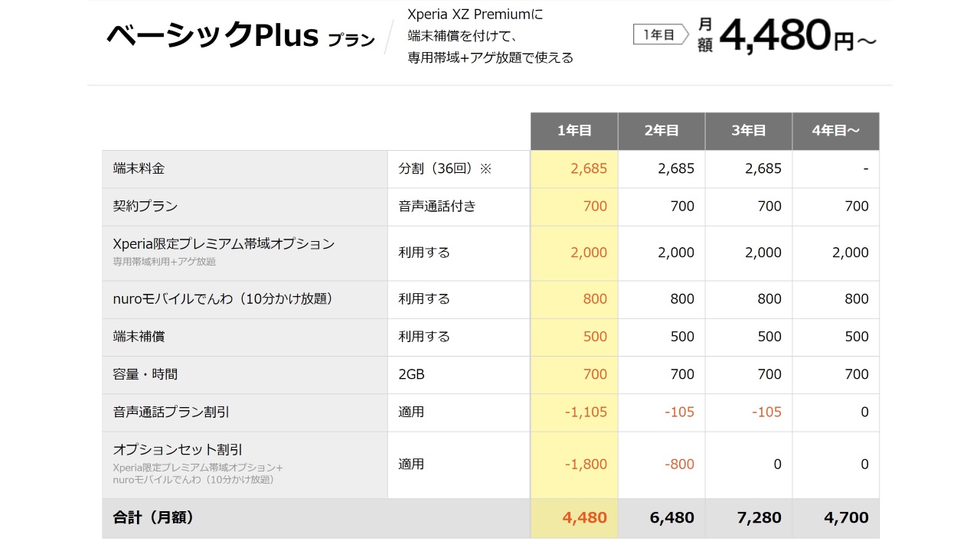The image size is (980, 551).
Task: Click the ベーシックPlus plan title
Action: tap(211, 35)
